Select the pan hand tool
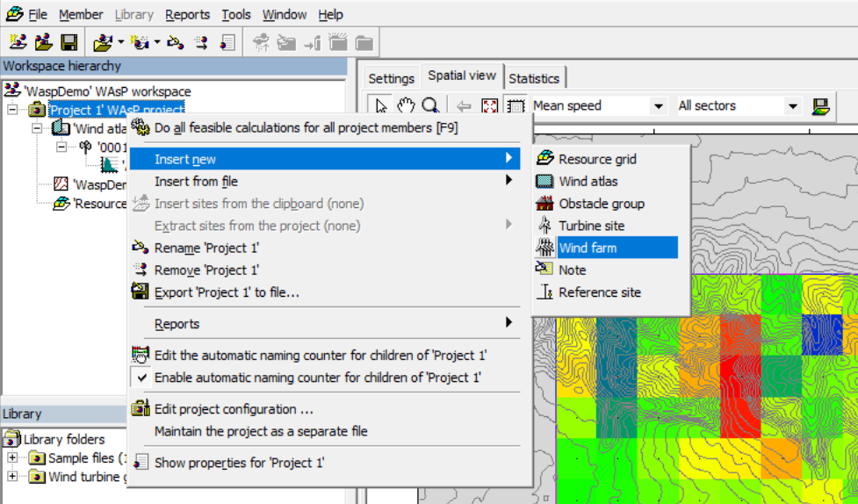Screen dimensions: 858x504 [405, 106]
